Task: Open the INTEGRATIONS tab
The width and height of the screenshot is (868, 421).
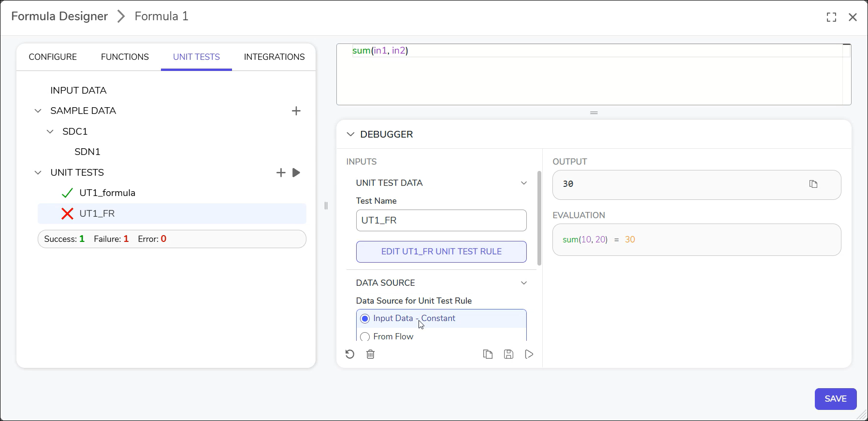Action: click(274, 57)
